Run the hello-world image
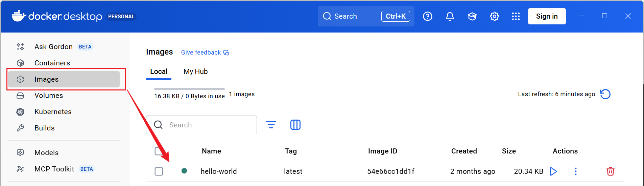The width and height of the screenshot is (644, 186). 553,171
